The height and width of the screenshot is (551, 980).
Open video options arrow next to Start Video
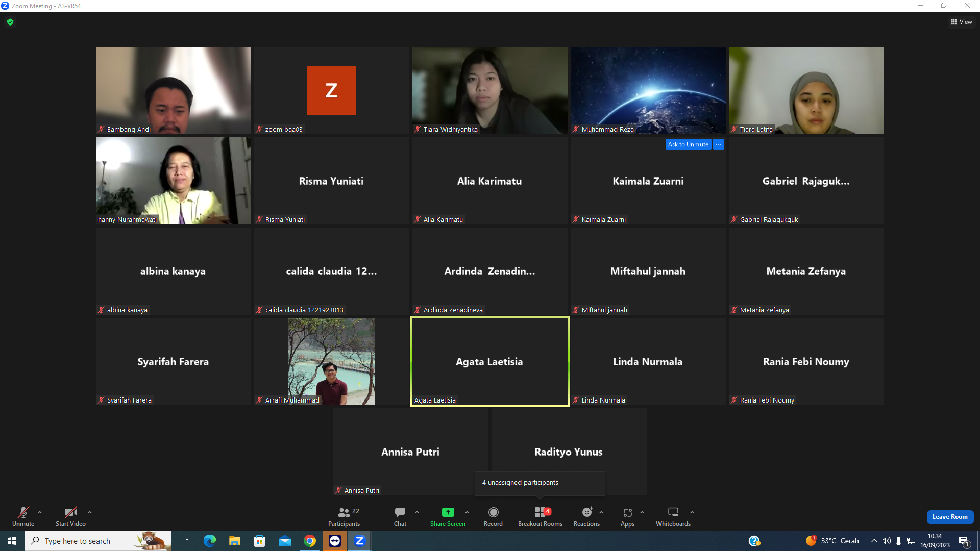pos(90,512)
